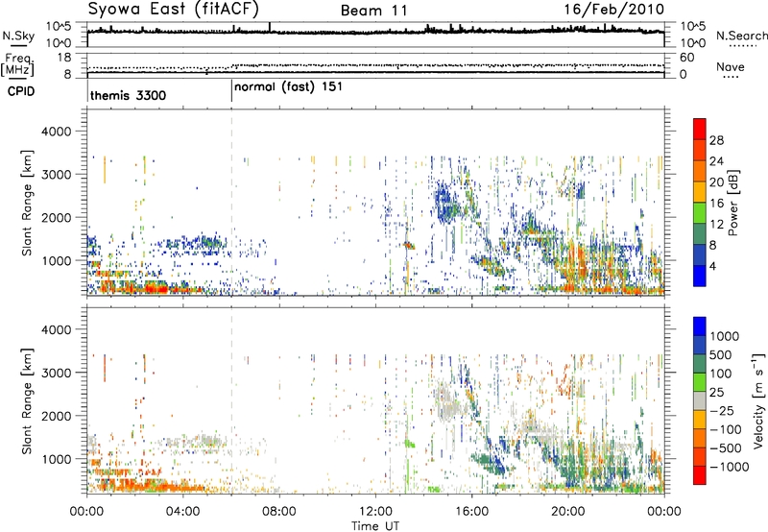Click the left '10^5' noise axis label

pyautogui.click(x=59, y=26)
